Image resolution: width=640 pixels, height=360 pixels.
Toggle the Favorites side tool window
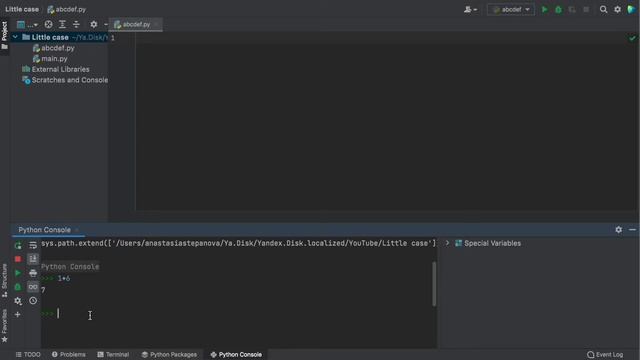pos(4,325)
